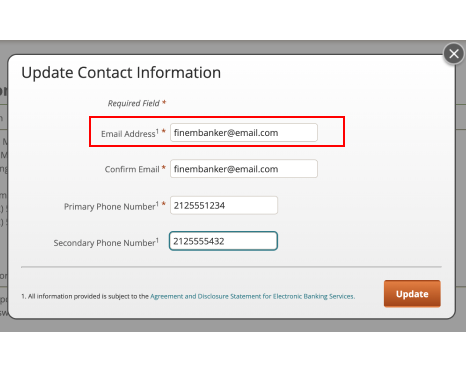This screenshot has height=373, width=466.
Task: Click the Secondary Phone Number label
Action: point(106,242)
